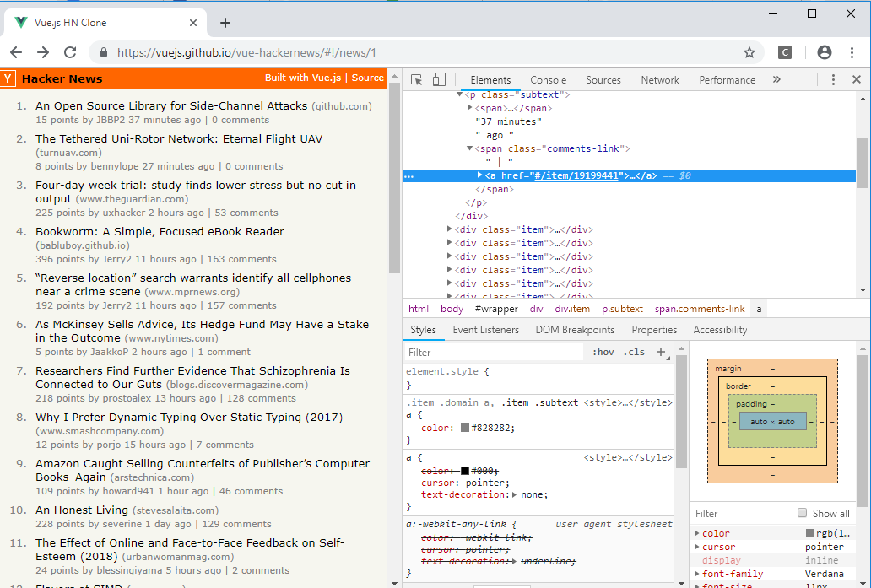Focus the Computed Filter field
871x588 pixels.
pyautogui.click(x=742, y=514)
